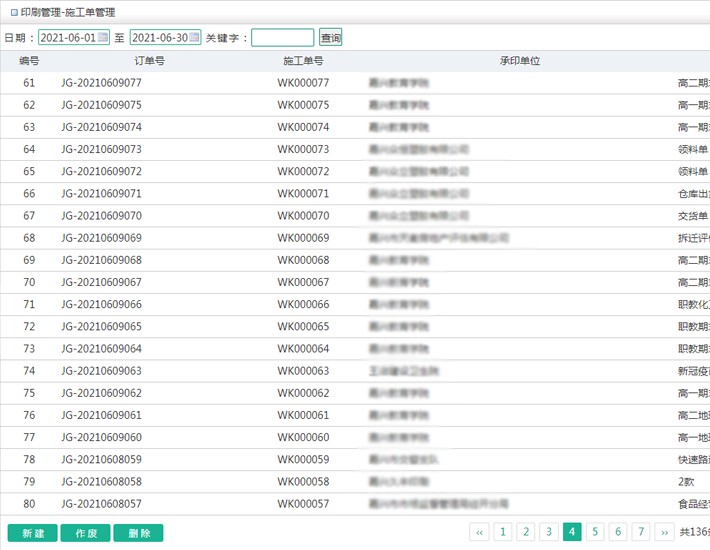Navigate to page 7 of results

(641, 533)
